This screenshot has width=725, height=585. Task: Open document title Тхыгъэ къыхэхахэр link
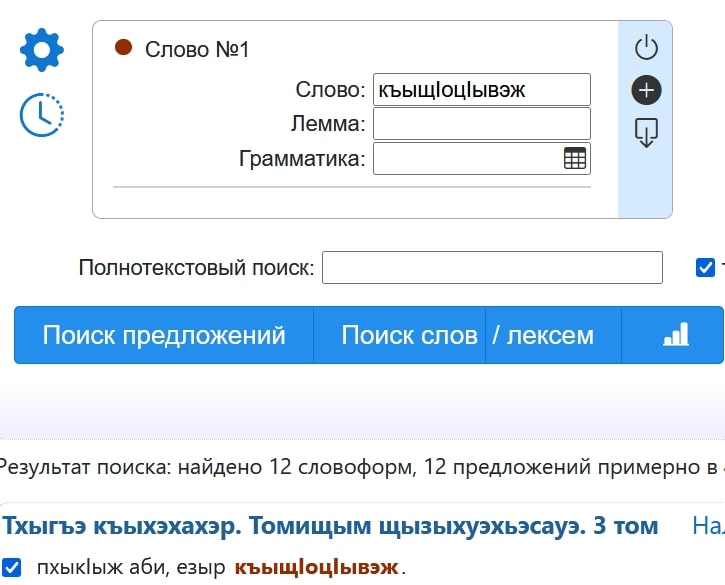tap(330, 525)
